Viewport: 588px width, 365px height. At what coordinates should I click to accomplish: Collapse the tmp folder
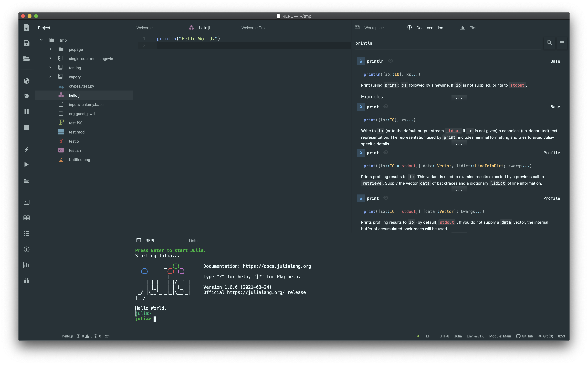click(41, 40)
